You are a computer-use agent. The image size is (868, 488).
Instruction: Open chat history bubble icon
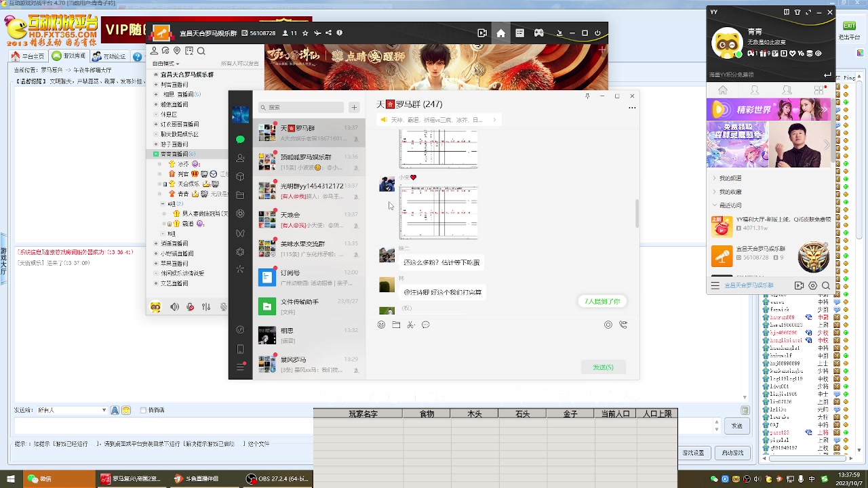426,325
